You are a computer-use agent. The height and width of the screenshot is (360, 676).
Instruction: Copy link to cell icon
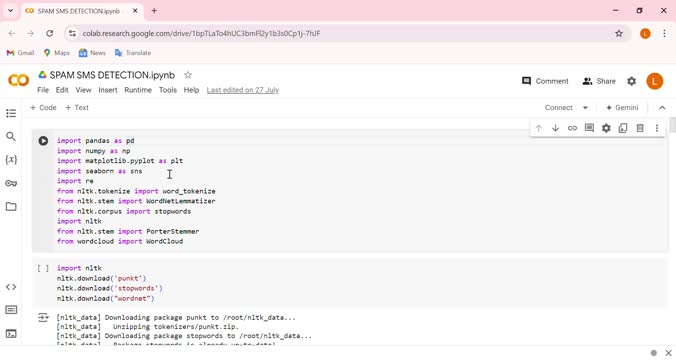(x=572, y=128)
